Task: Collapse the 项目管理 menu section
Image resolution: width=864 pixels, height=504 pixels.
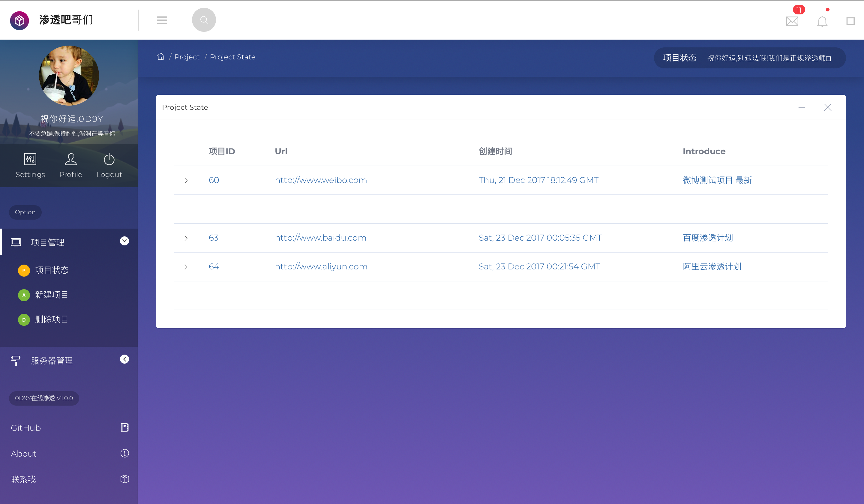Action: tap(124, 241)
